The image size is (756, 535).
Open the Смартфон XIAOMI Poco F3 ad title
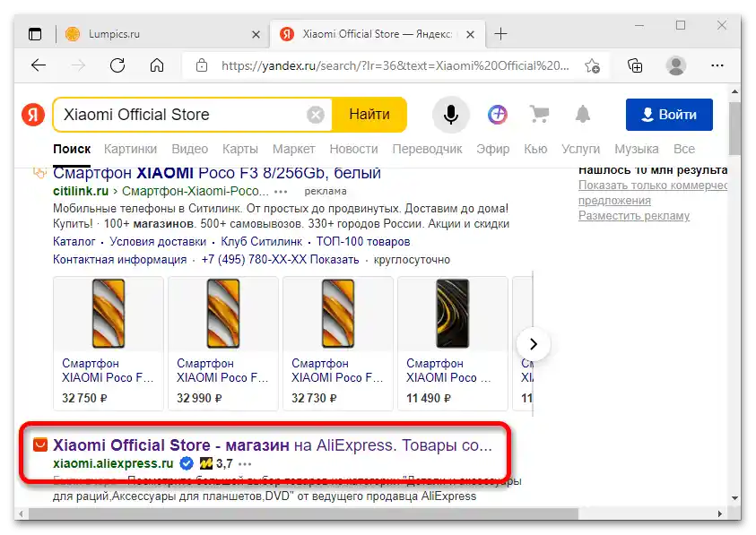217,174
